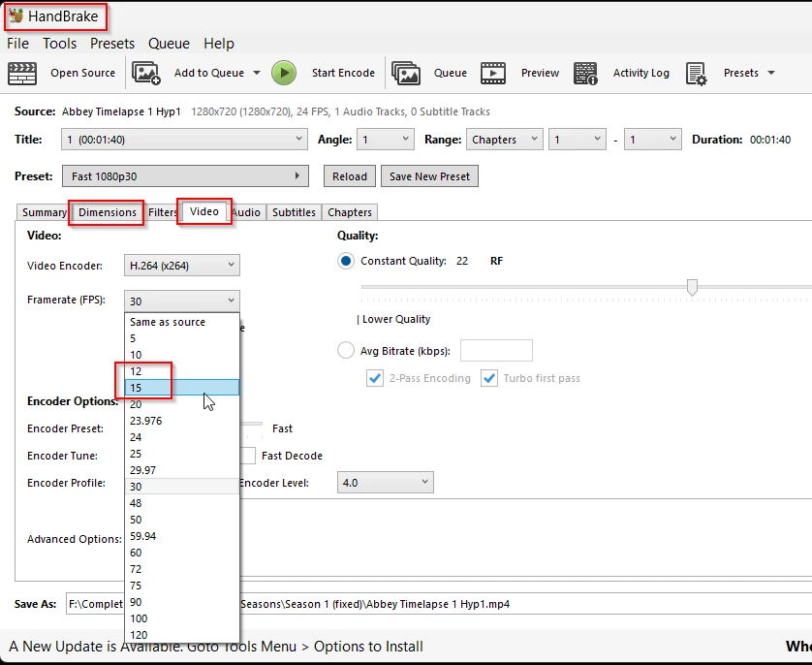Select 23.976 in framerate list
This screenshot has height=665, width=812.
(182, 421)
